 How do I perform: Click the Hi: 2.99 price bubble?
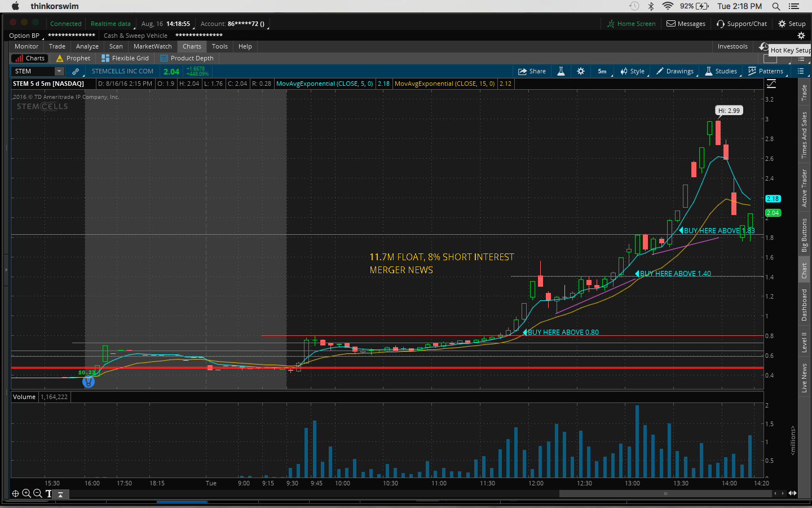tap(729, 111)
